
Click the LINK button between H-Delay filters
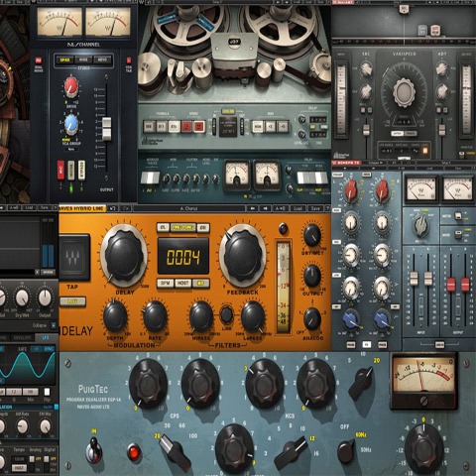(227, 314)
